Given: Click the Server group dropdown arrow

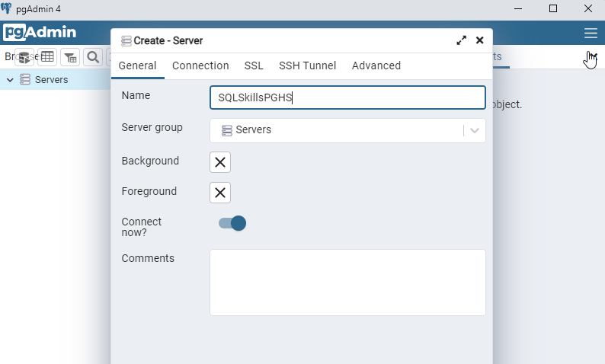Looking at the screenshot, I should coord(475,130).
